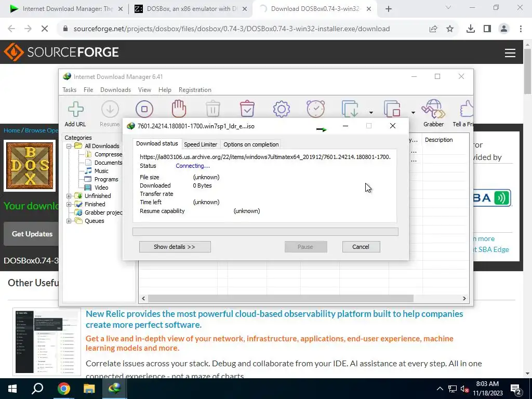Open the New Relic ad headline link
Image resolution: width=532 pixels, height=399 pixels.
click(274, 319)
